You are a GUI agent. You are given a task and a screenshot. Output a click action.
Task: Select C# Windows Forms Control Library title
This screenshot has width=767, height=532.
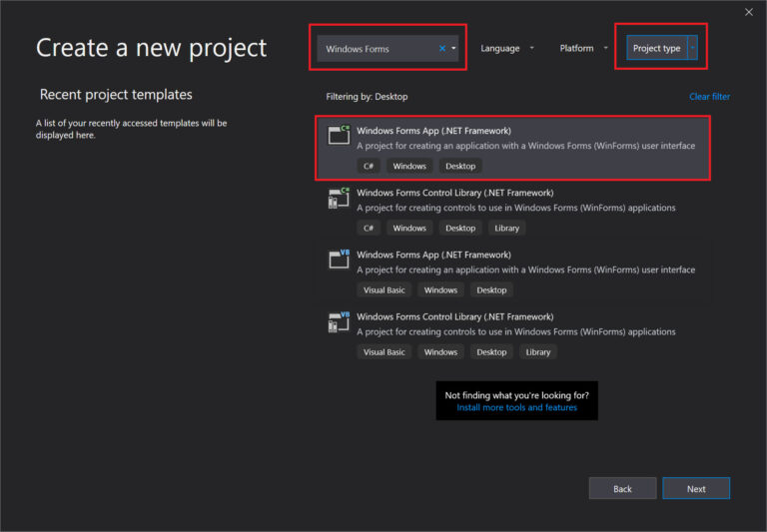coord(455,193)
